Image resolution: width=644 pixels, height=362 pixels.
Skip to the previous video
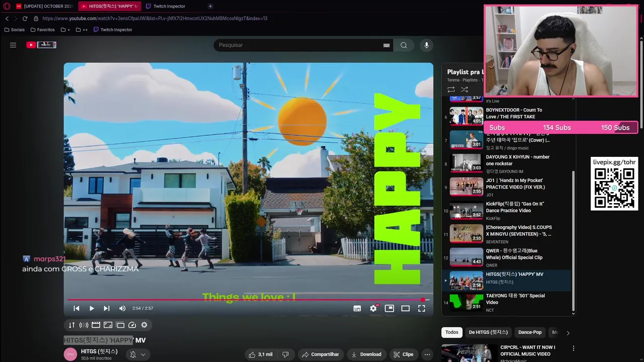[x=76, y=308]
